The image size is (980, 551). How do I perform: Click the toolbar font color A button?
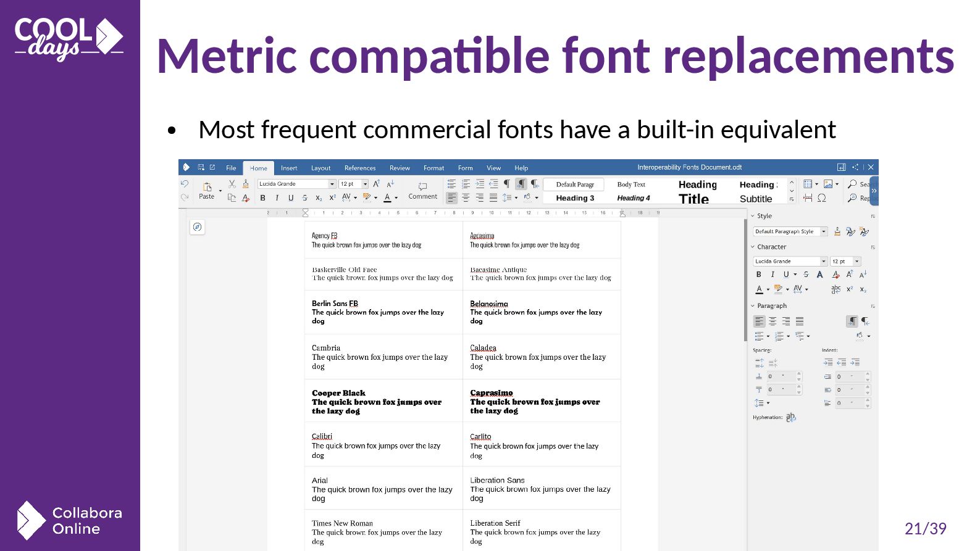(387, 198)
